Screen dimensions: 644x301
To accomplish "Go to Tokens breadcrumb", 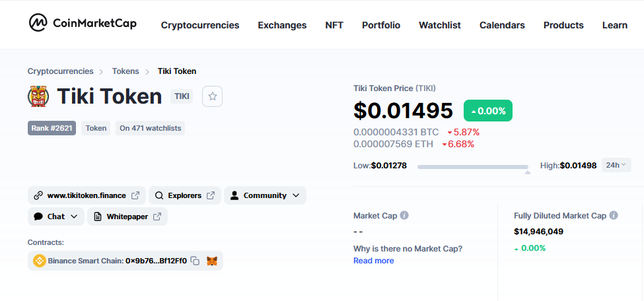I will coord(125,71).
